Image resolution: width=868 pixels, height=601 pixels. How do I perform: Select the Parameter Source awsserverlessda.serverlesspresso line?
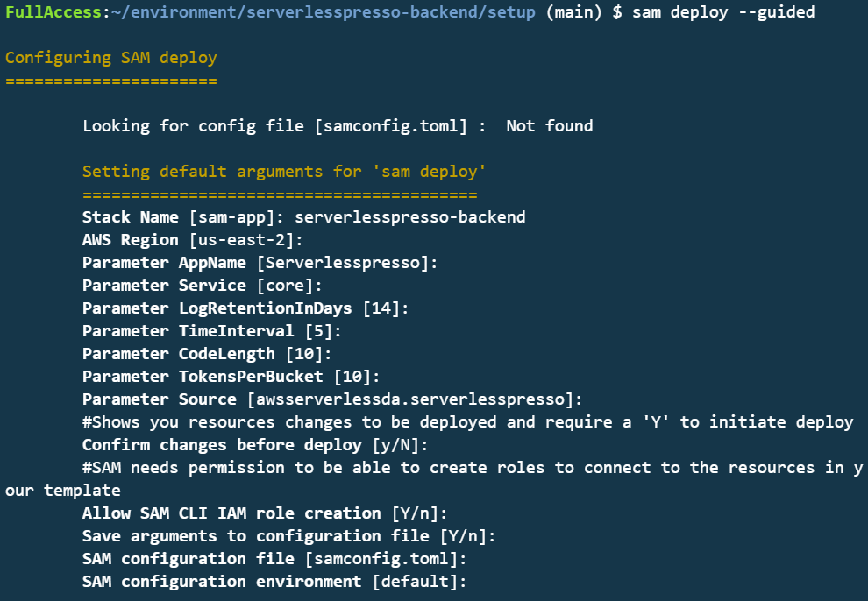pos(332,399)
